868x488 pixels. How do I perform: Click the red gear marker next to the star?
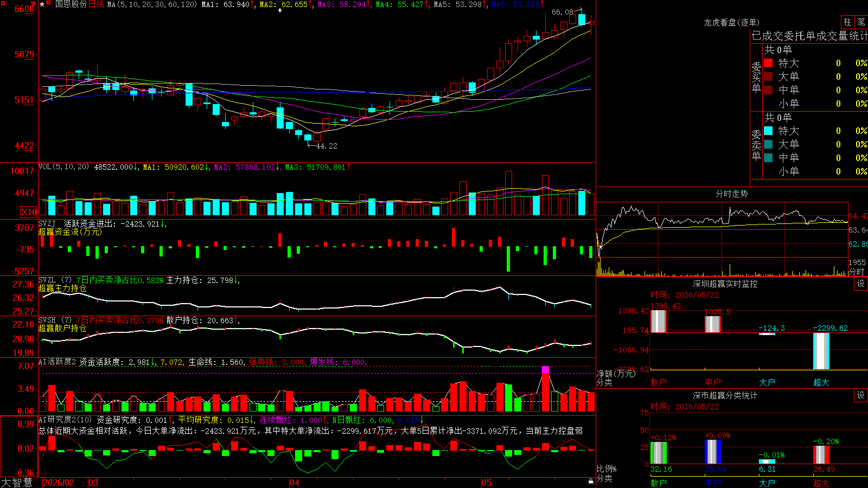coord(49,4)
